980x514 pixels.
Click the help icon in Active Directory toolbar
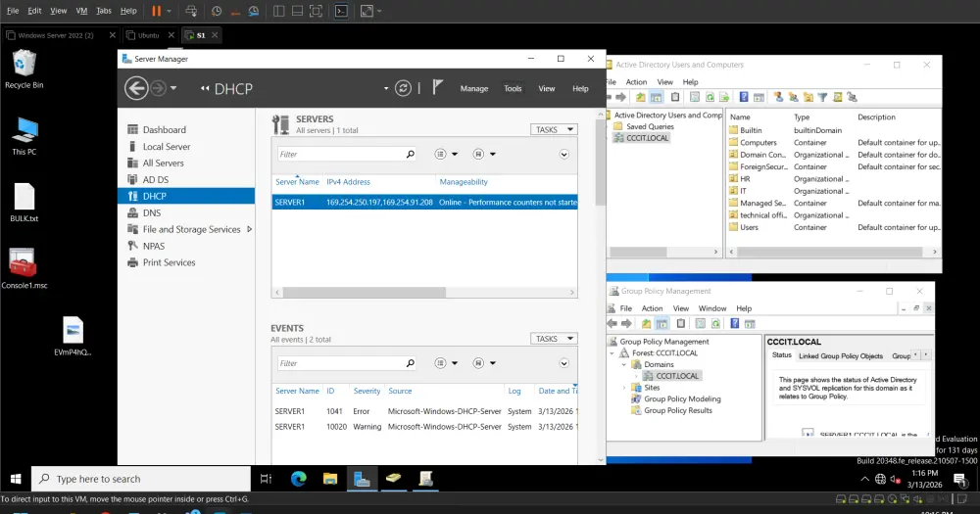(744, 98)
